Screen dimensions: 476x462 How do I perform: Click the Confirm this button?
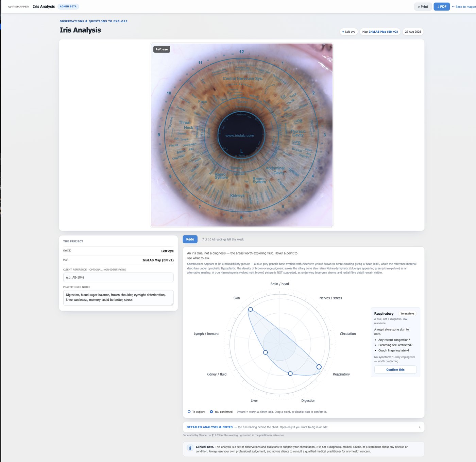point(395,369)
